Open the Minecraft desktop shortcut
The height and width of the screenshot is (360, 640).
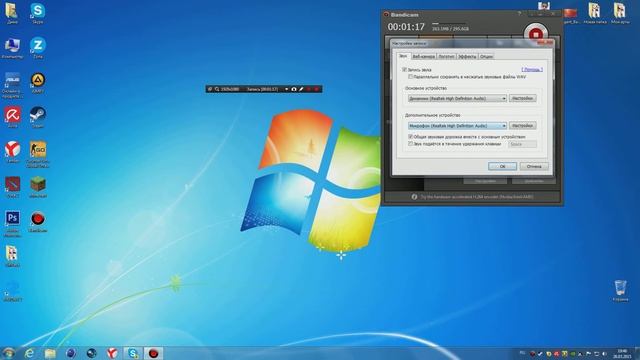pyautogui.click(x=38, y=187)
